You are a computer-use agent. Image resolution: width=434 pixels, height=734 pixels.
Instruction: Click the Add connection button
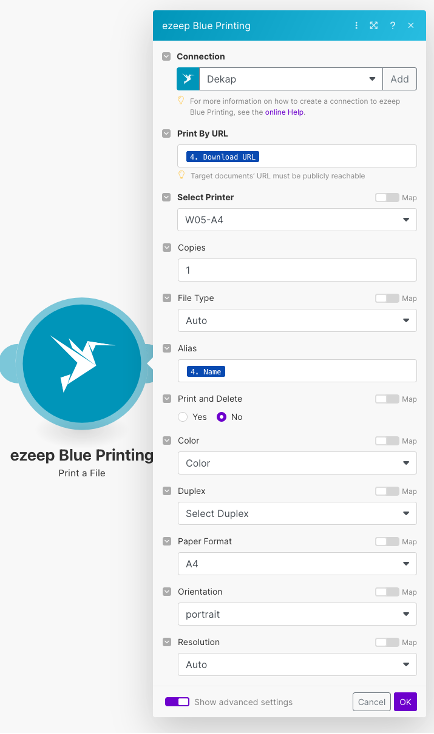pyautogui.click(x=399, y=79)
